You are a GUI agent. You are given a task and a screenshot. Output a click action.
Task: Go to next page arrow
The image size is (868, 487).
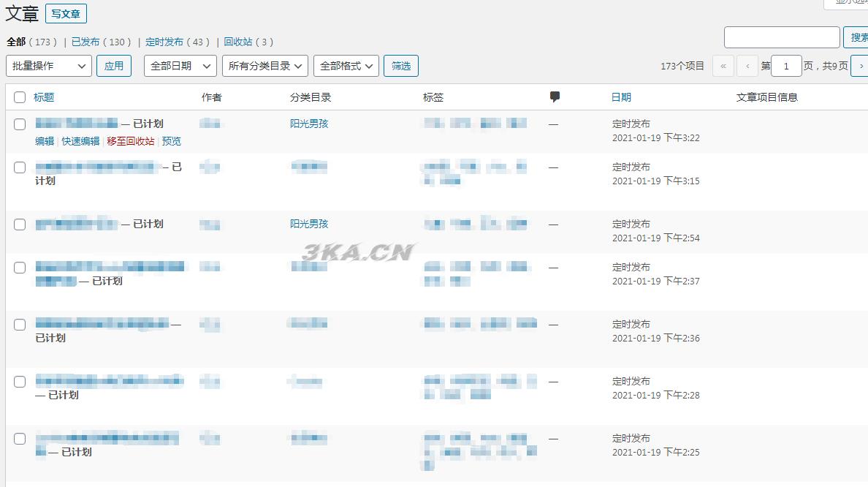(859, 66)
